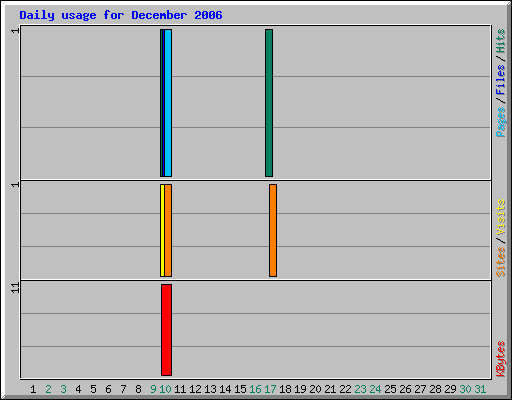
Task: Click day label 2 on the axis
Action: tap(48, 389)
